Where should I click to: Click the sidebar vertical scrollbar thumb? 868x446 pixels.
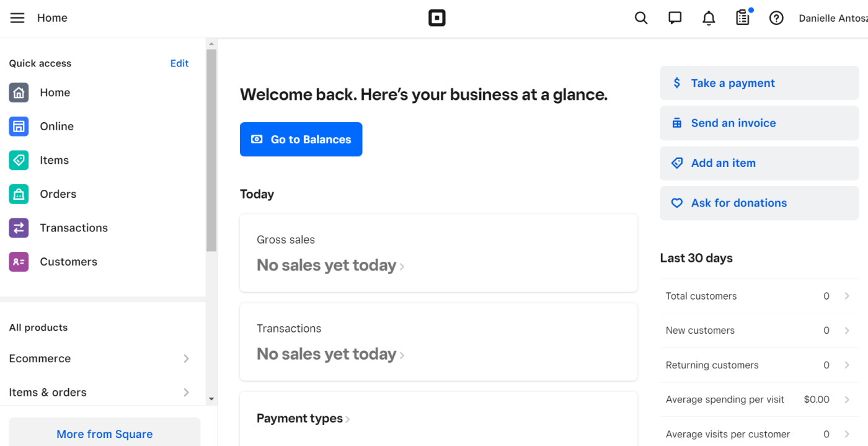[x=211, y=150]
